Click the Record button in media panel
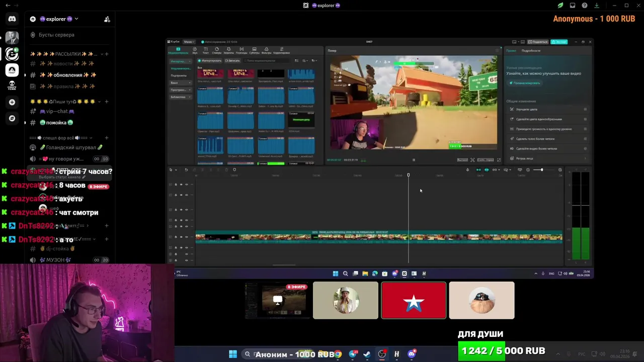The width and height of the screenshot is (644, 362). tap(232, 60)
